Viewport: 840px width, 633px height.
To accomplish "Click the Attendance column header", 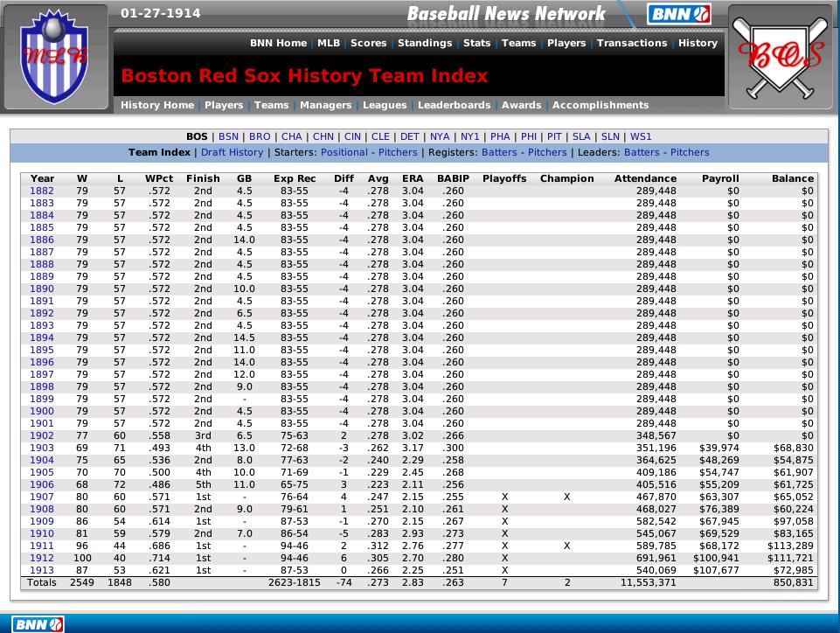I will [645, 178].
